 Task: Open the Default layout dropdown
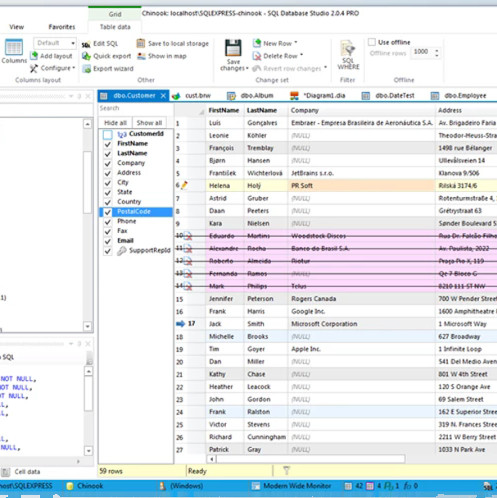point(72,43)
